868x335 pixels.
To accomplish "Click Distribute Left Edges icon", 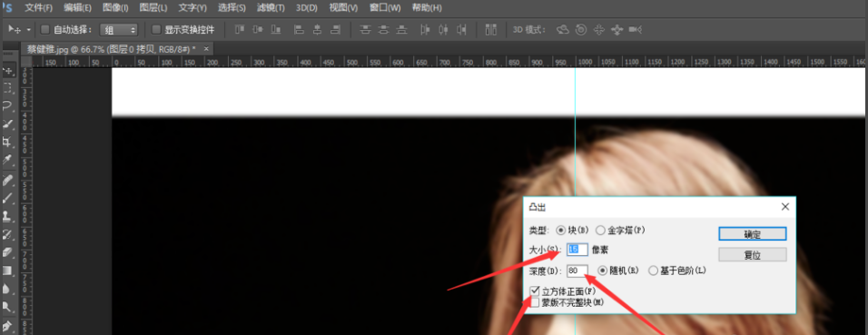I will click(x=425, y=29).
